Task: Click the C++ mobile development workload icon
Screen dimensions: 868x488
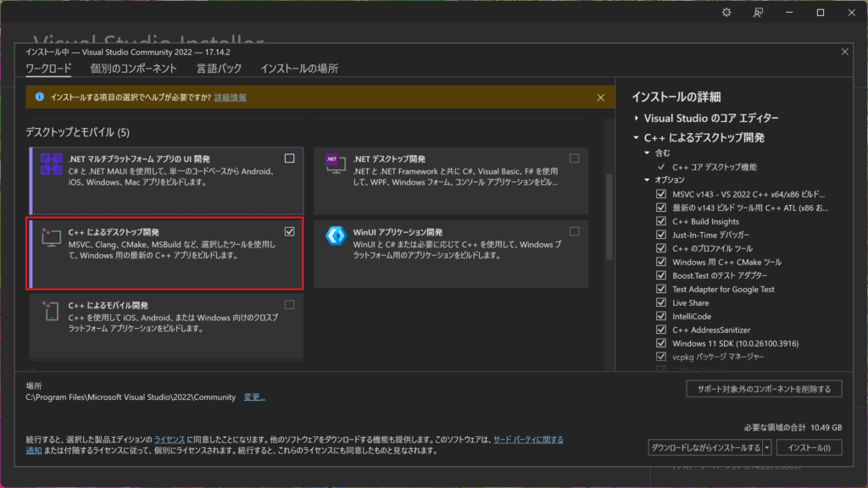Action: click(x=51, y=310)
